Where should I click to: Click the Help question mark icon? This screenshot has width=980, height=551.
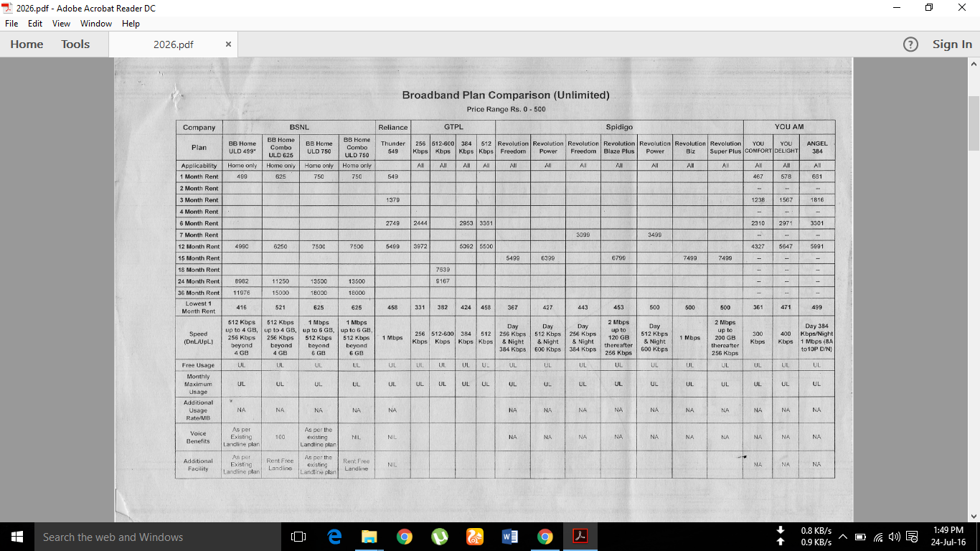(x=910, y=44)
